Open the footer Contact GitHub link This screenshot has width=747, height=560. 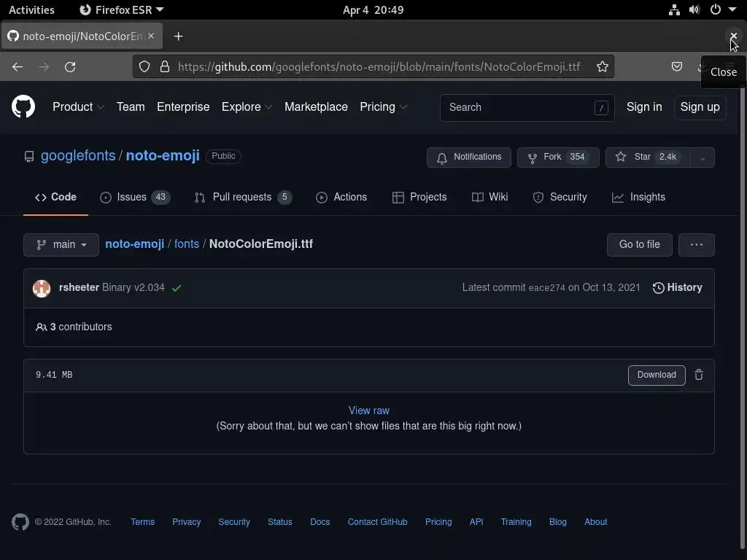click(x=377, y=522)
